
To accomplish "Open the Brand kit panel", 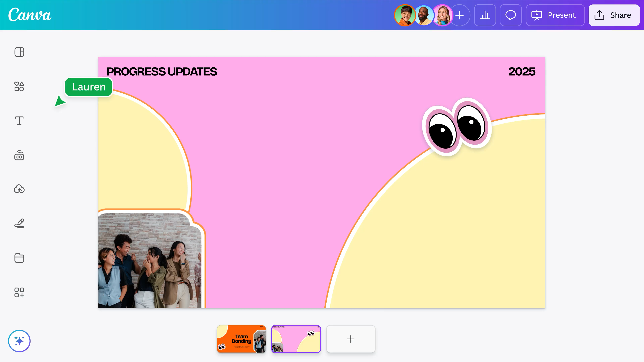I will point(19,155).
